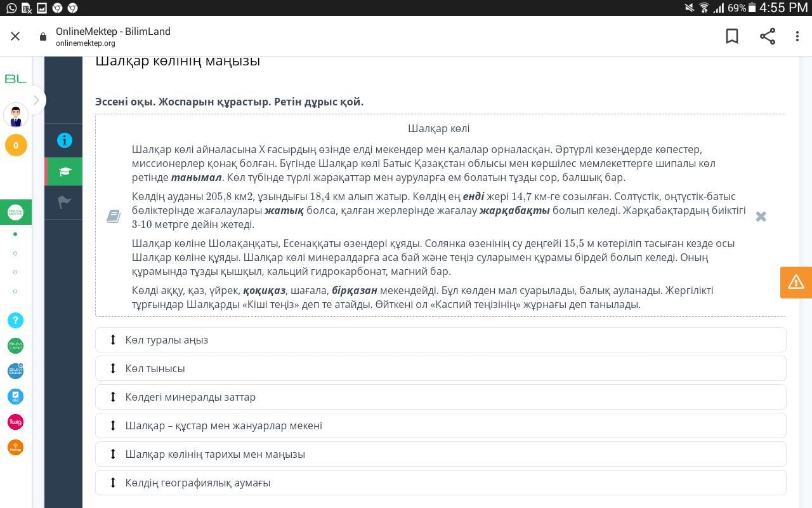Expand the sidebar with chevron arrow
Viewport: 812px width, 508px height.
(x=36, y=100)
